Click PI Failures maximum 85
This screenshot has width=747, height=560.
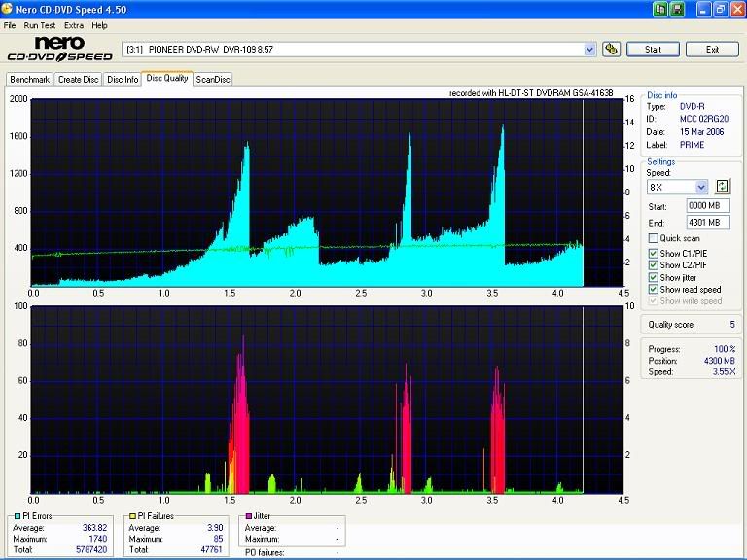point(218,539)
